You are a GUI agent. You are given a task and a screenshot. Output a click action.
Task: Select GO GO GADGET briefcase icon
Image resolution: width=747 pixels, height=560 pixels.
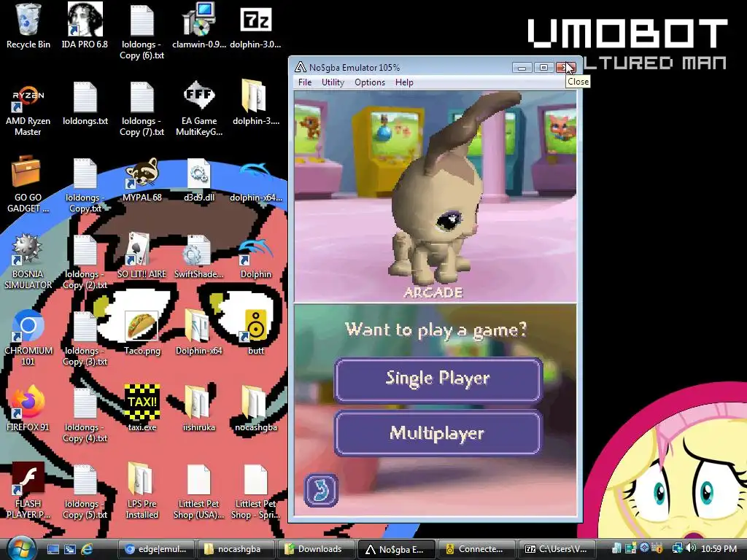(28, 184)
